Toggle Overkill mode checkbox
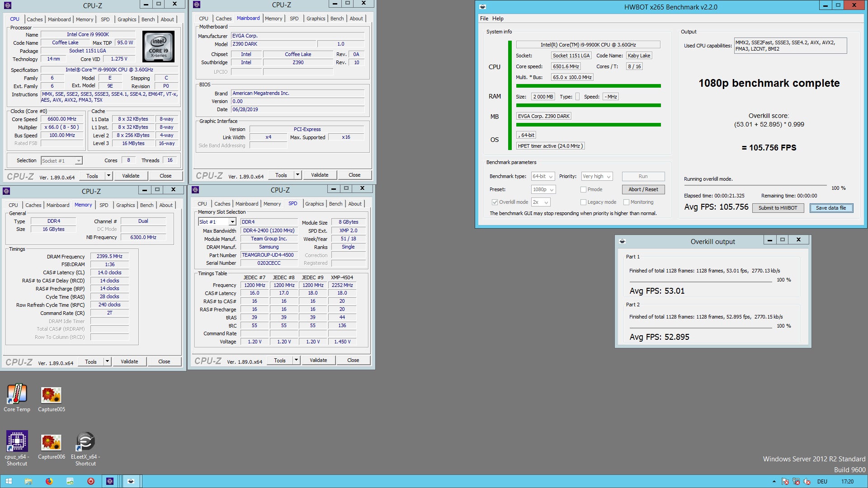This screenshot has height=488, width=868. [x=495, y=202]
